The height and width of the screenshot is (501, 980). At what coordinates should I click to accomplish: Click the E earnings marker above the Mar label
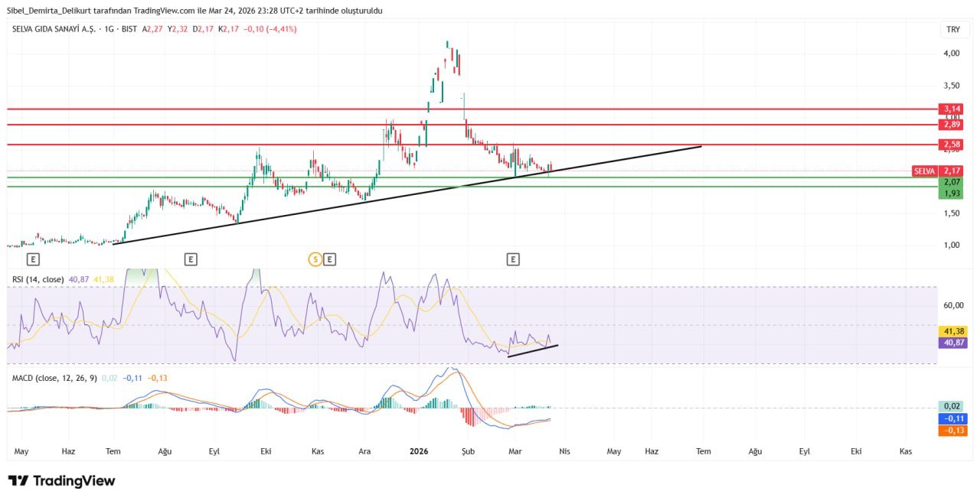coord(513,259)
